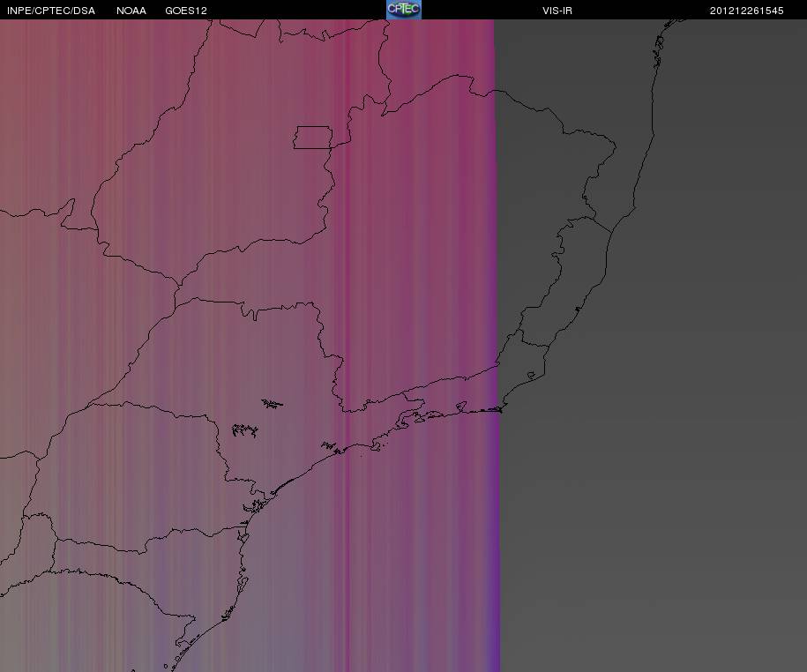The width and height of the screenshot is (807, 672).
Task: Click the VIS-IR channel label
Action: point(557,11)
